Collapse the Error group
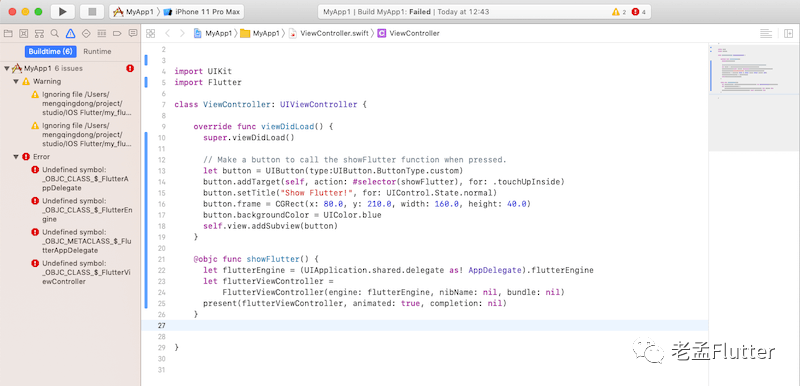This screenshot has height=386, width=800. 16,157
